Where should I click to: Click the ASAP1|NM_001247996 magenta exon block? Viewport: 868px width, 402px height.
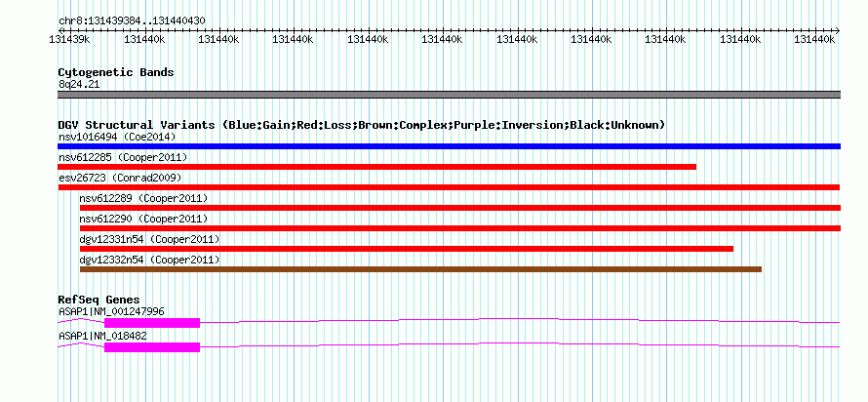tap(152, 323)
